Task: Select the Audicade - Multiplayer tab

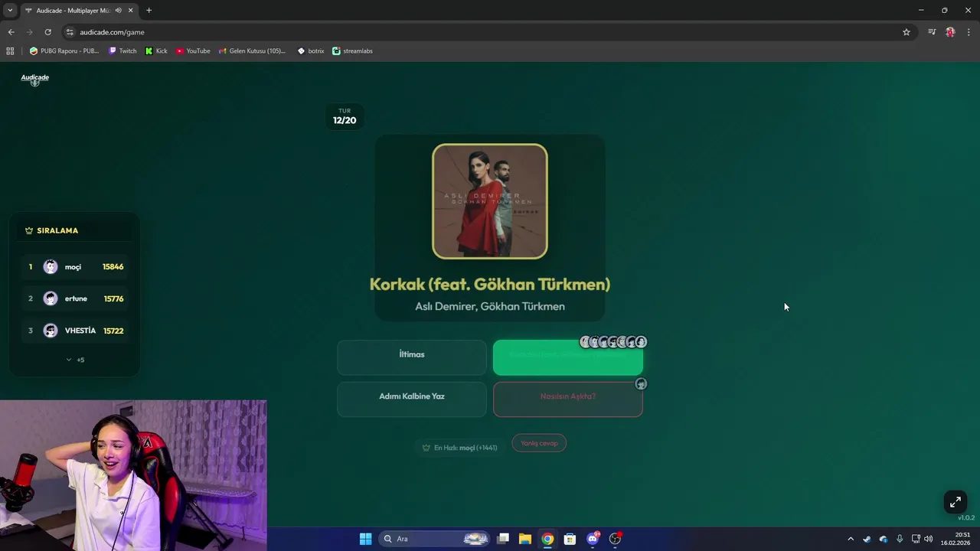Action: [73, 11]
